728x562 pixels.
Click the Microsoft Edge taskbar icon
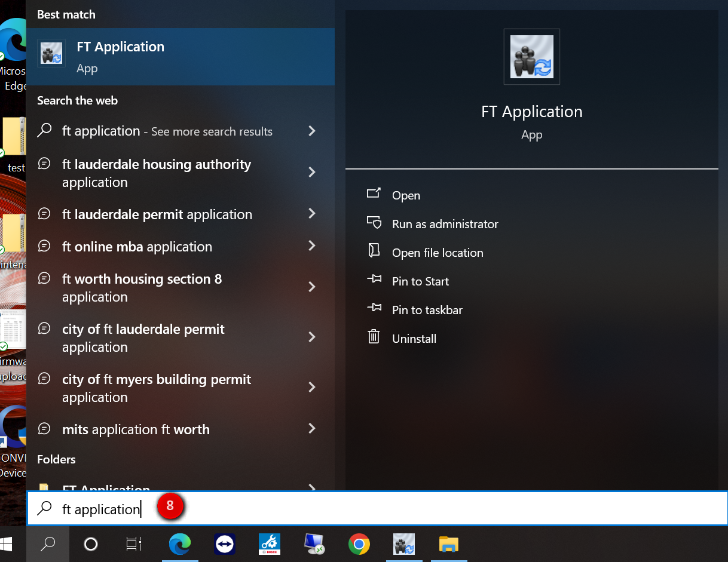point(180,544)
